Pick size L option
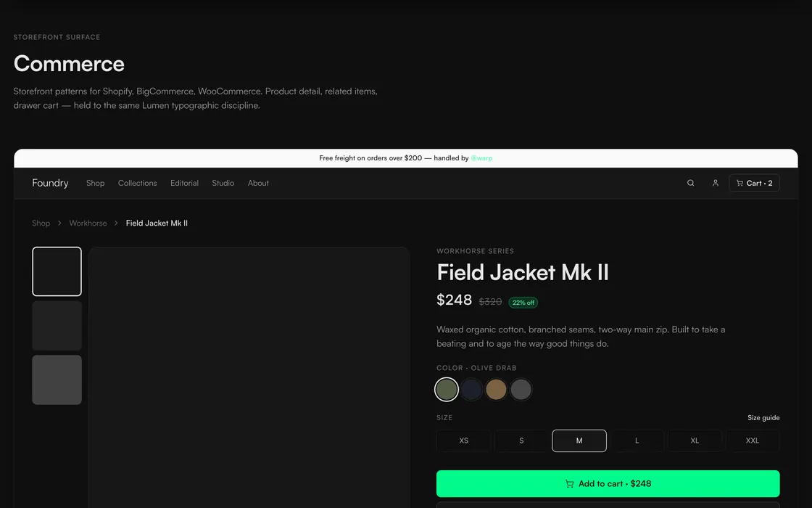This screenshot has width=812, height=508. (x=637, y=441)
